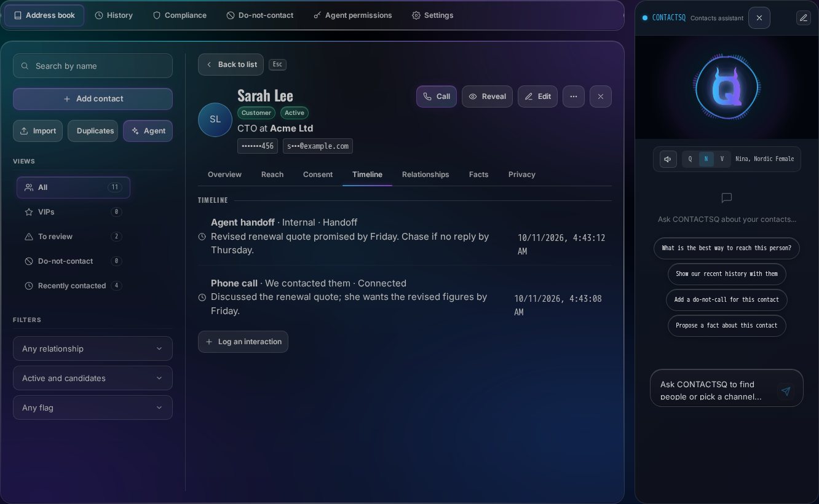Click the Search by name field
The image size is (819, 504).
pyautogui.click(x=93, y=66)
